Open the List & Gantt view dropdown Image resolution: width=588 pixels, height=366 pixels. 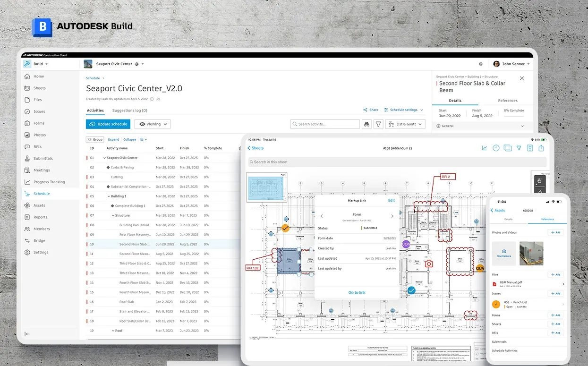(405, 124)
